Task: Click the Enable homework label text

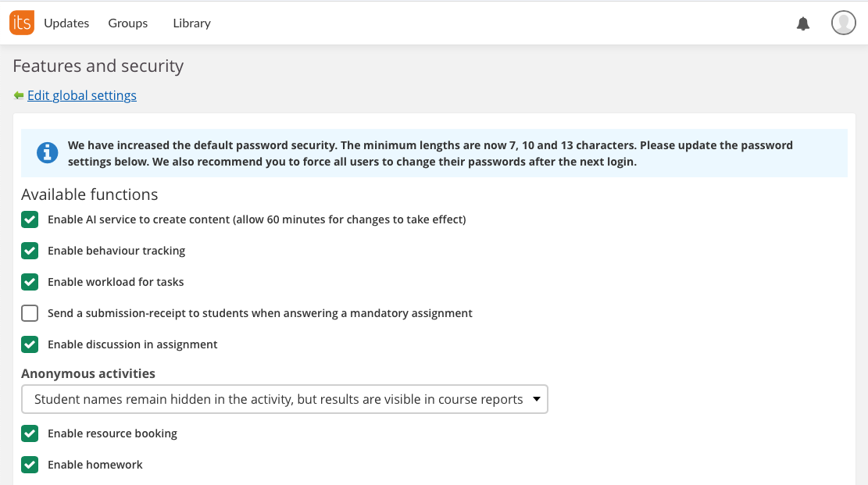Action: click(x=95, y=465)
